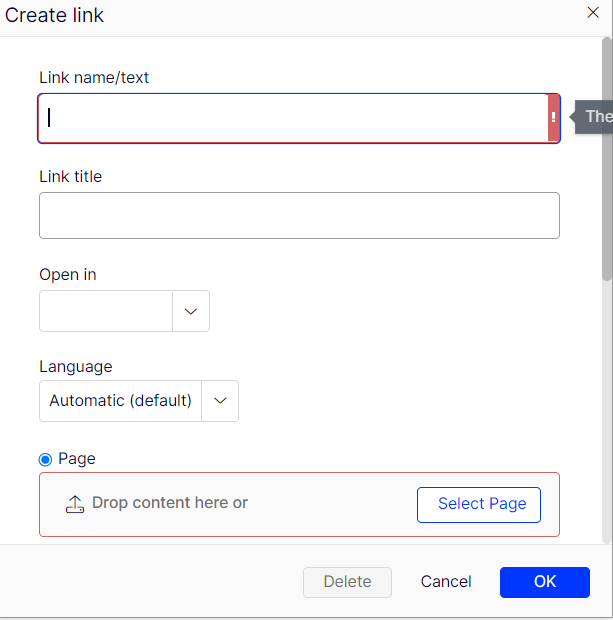Viewport: 613px width, 620px height.
Task: Close the Create link dialog
Action: 593,12
